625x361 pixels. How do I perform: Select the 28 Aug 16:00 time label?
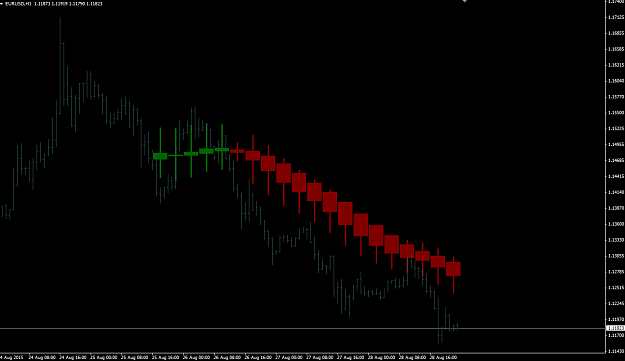(x=443, y=357)
